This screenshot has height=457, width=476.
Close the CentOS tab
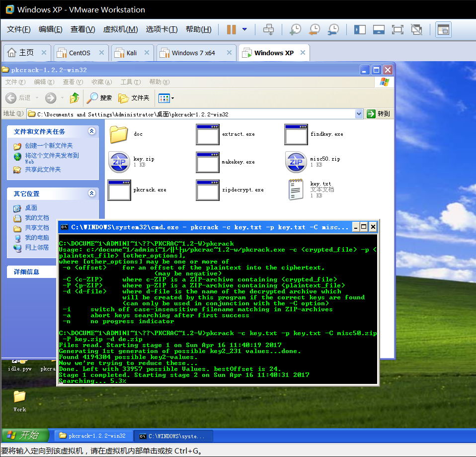[101, 53]
